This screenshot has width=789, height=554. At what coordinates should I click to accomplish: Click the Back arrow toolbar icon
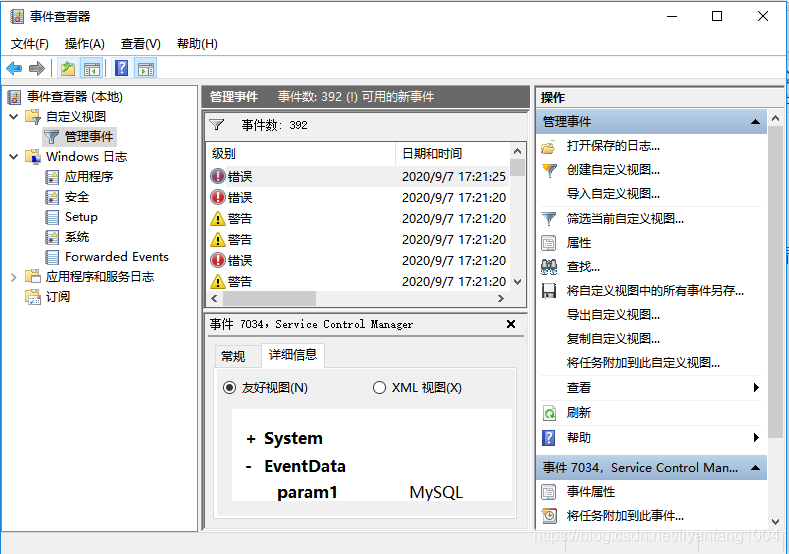click(x=14, y=68)
